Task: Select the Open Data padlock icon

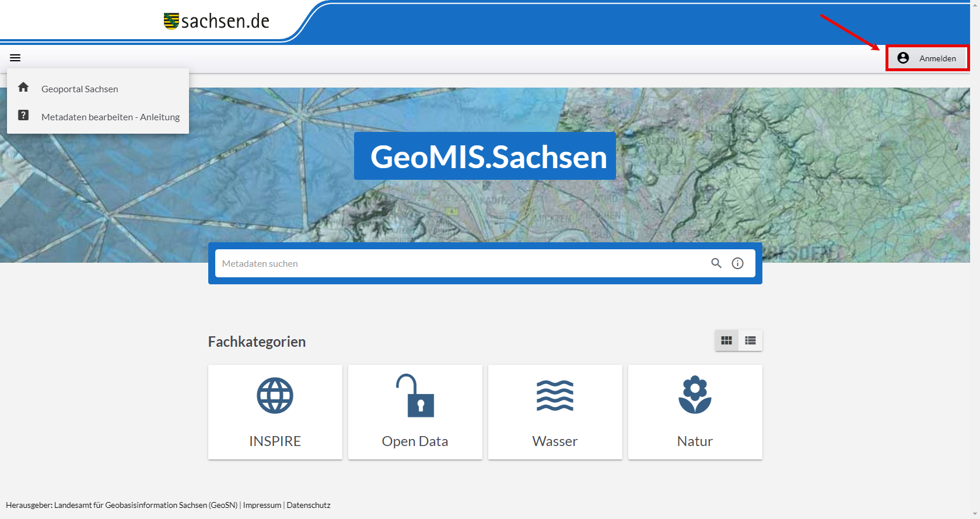Action: [x=415, y=396]
